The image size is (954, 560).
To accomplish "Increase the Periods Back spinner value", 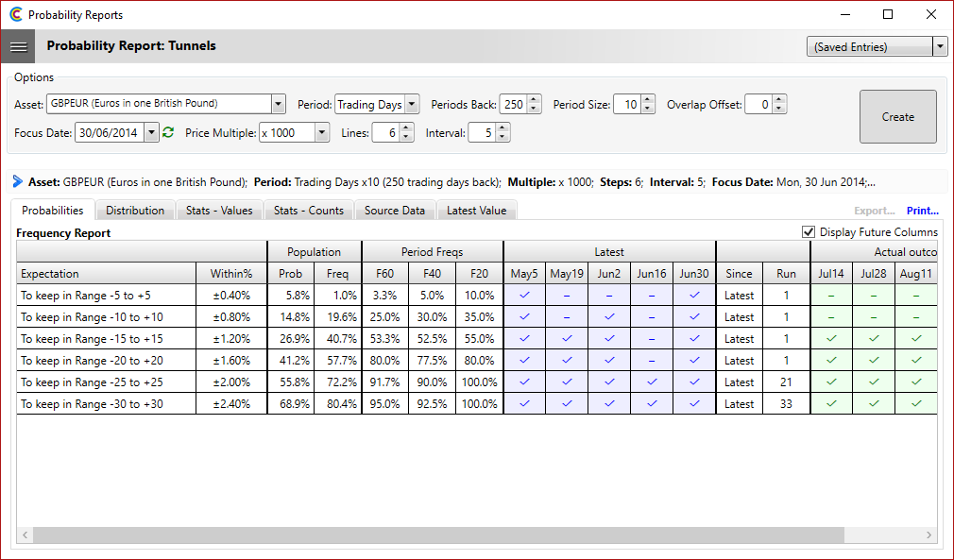I will click(x=534, y=100).
